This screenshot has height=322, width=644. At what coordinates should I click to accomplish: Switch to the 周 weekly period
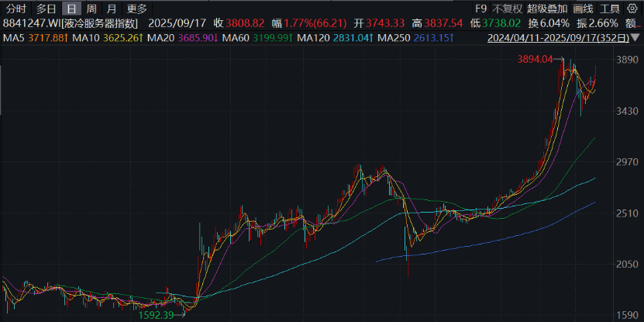coord(91,9)
